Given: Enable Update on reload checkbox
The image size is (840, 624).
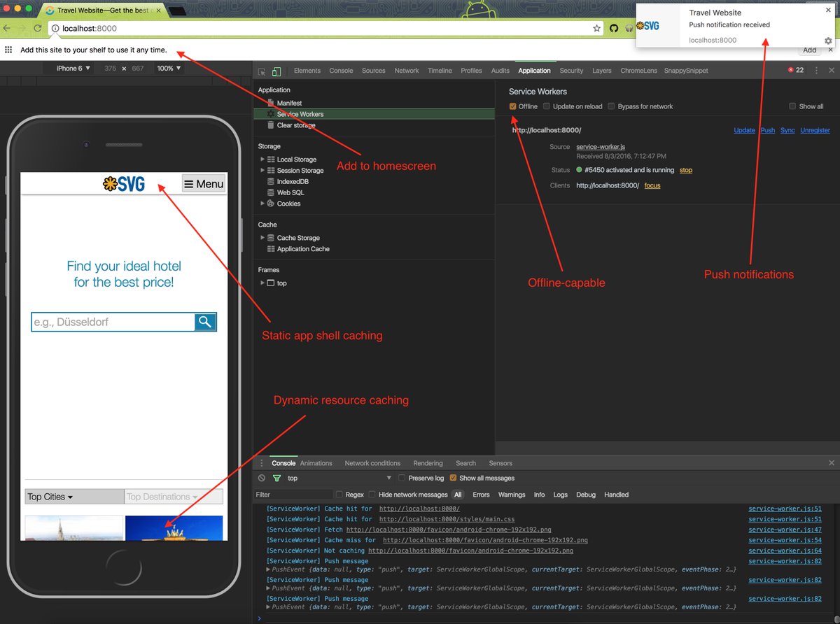Looking at the screenshot, I should pyautogui.click(x=547, y=106).
